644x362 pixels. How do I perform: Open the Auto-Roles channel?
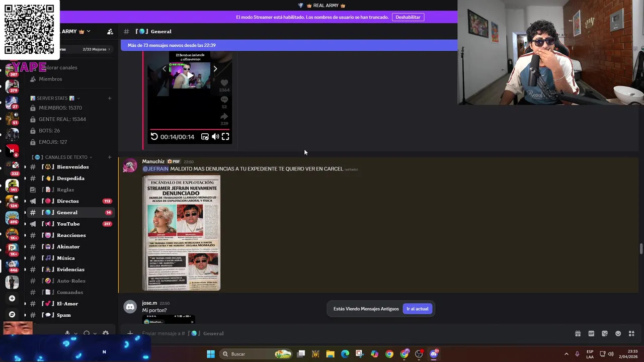pyautogui.click(x=70, y=281)
